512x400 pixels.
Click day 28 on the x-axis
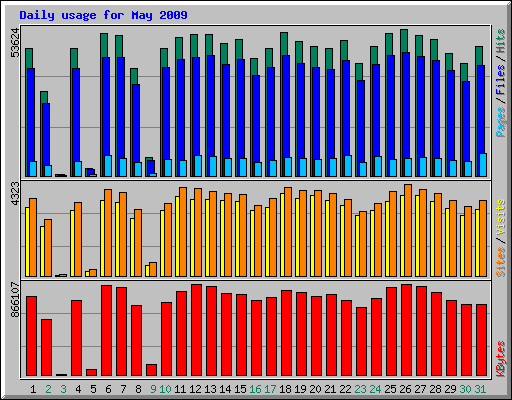(x=435, y=389)
